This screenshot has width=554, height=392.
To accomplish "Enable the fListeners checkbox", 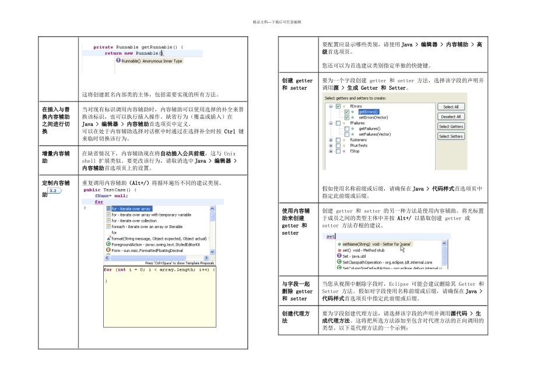I will pyautogui.click(x=338, y=140).
